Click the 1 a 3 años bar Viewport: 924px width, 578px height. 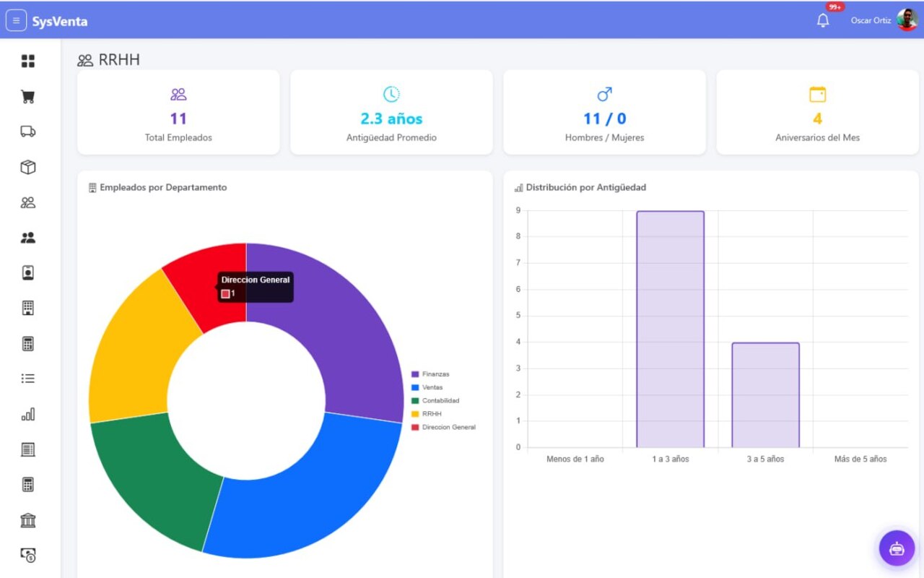[x=671, y=329]
